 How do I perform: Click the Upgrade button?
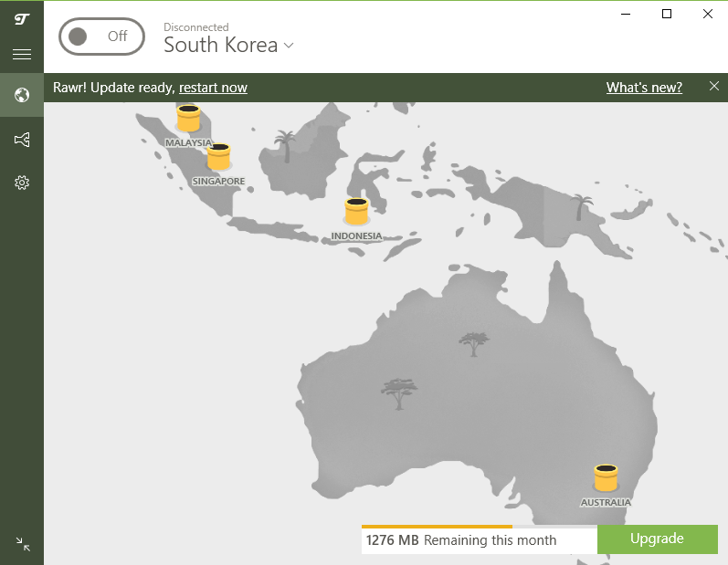tap(658, 539)
